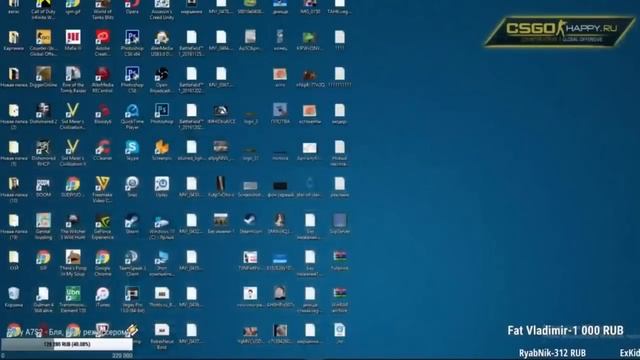640x360 pixels.
Task: Open the Картинки folder
Action: pos(13,41)
